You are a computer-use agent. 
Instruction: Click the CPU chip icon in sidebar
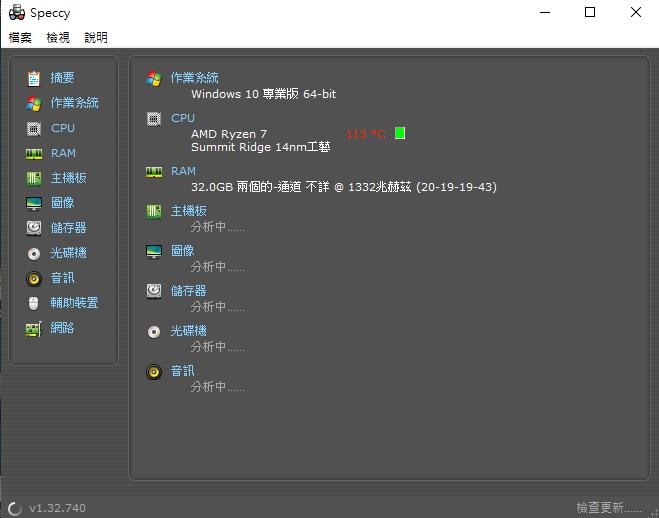[x=34, y=129]
